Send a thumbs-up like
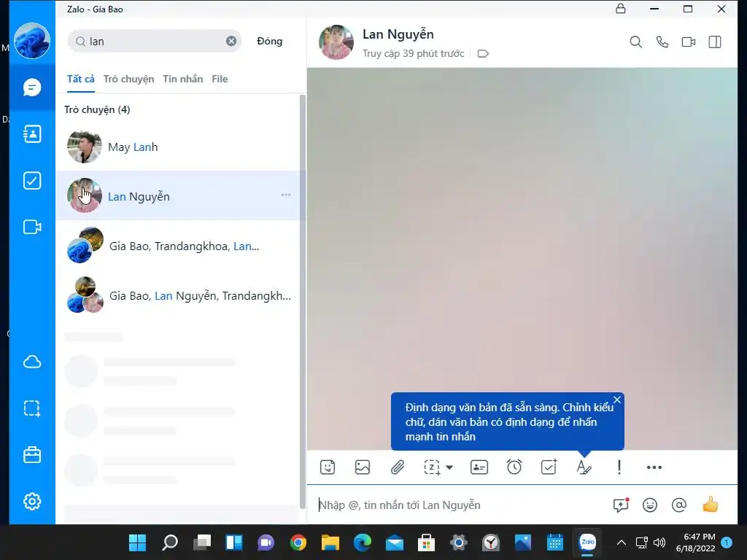The width and height of the screenshot is (747, 560). tap(710, 504)
